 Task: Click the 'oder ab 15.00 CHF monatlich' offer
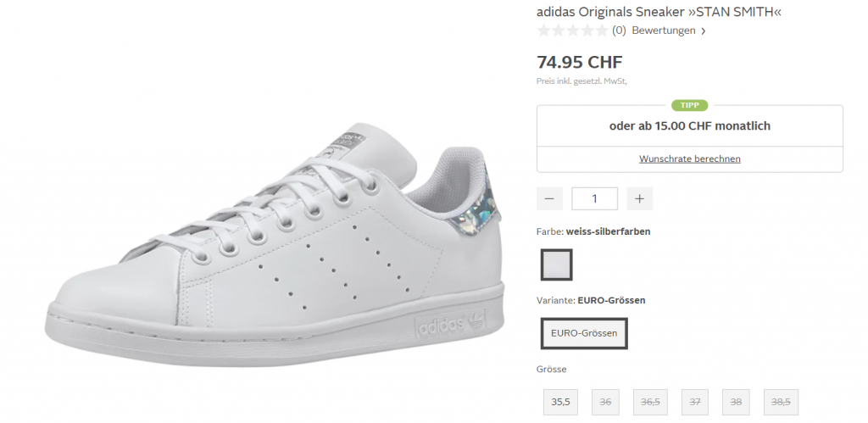[x=690, y=126]
